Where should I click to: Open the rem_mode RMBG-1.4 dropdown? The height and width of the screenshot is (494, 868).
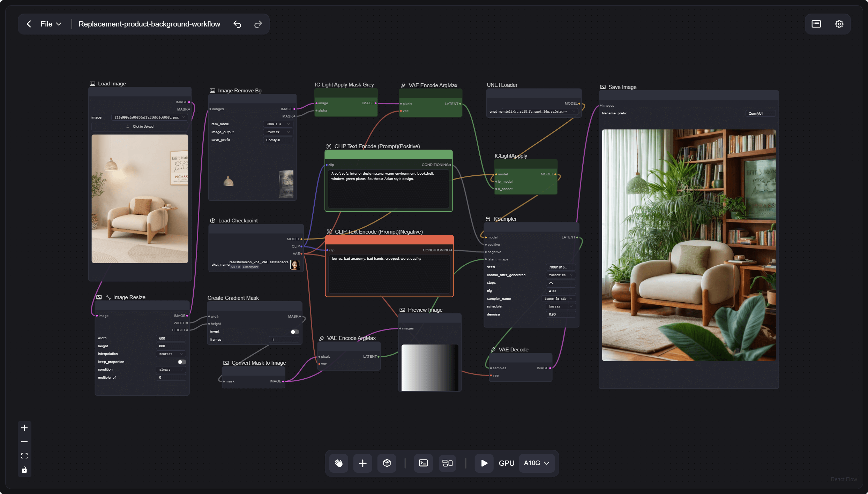pyautogui.click(x=278, y=124)
